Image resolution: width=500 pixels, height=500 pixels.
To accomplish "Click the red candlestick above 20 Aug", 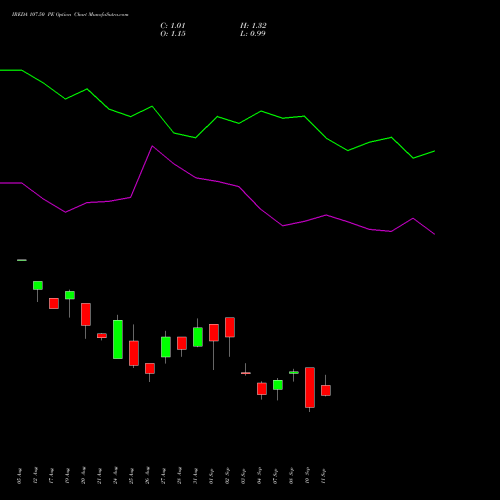I will 86,314.
